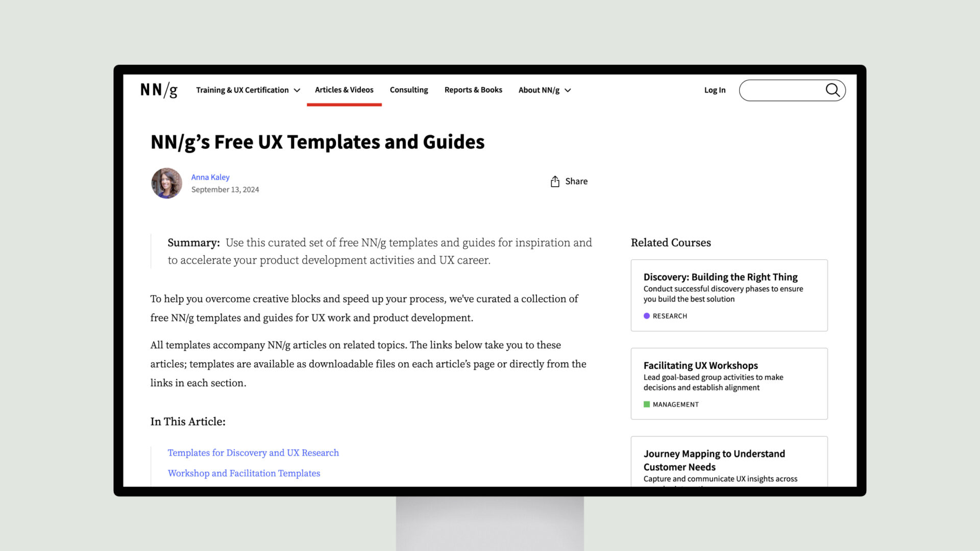Click the About NN/g dropdown arrow
This screenshot has width=980, height=551.
pyautogui.click(x=568, y=90)
